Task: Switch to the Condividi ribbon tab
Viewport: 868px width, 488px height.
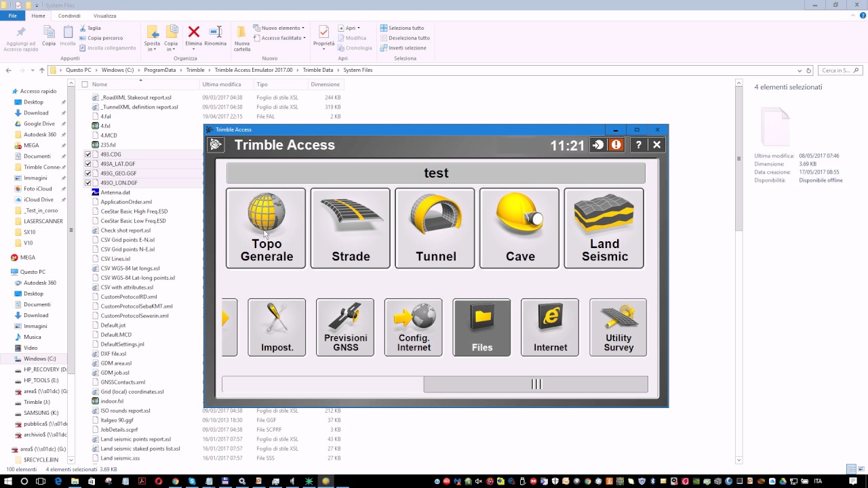Action: pyautogui.click(x=69, y=16)
